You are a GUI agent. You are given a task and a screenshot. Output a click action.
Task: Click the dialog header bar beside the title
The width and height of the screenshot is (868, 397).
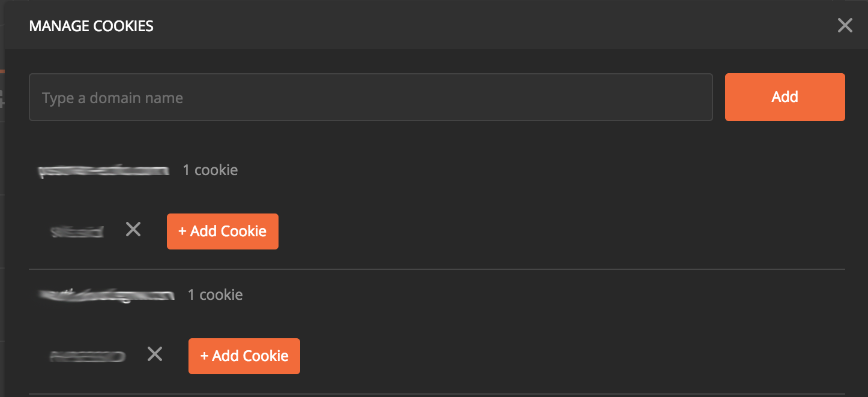tap(480, 25)
